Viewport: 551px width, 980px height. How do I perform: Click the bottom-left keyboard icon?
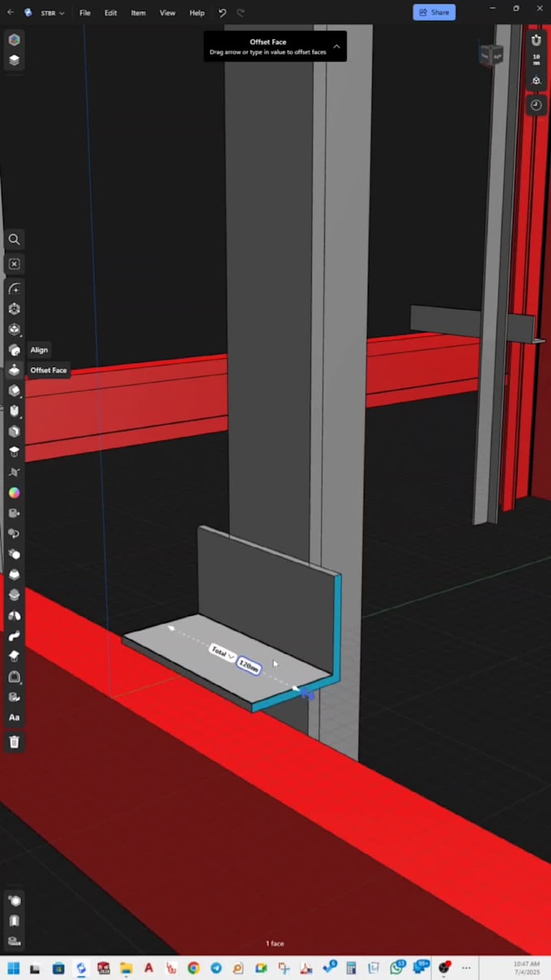[x=14, y=941]
